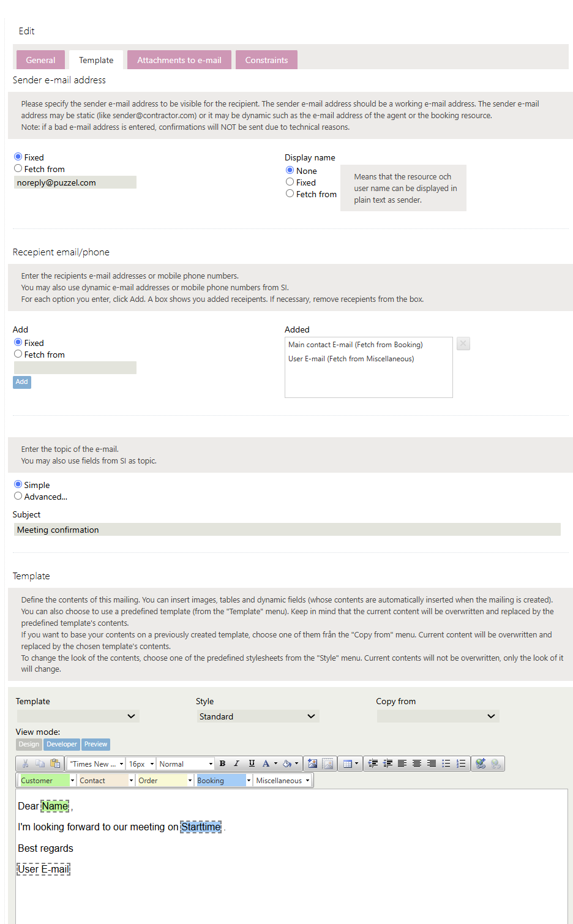Switch to Preview view mode
Image resolution: width=573 pixels, height=924 pixels.
click(x=95, y=745)
